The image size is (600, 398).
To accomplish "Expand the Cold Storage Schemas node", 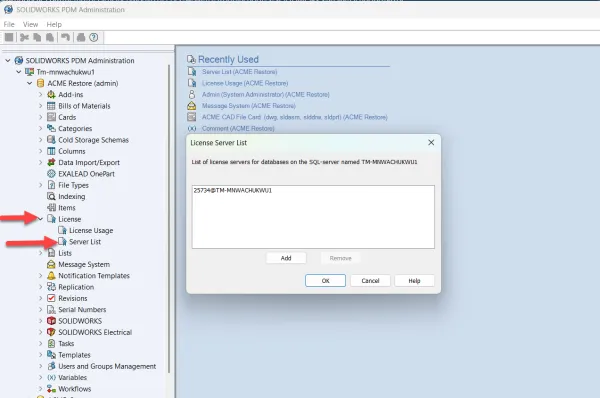I will (41, 140).
